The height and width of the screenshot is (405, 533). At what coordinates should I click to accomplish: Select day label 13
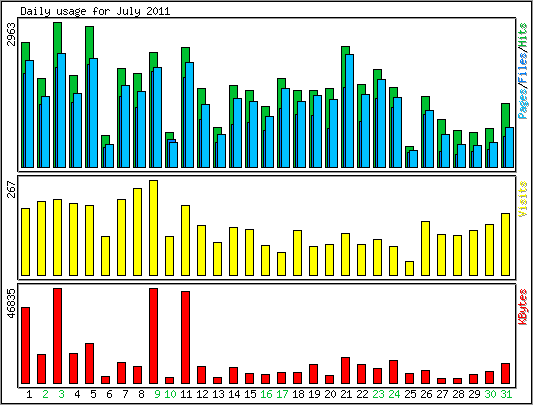point(218,394)
